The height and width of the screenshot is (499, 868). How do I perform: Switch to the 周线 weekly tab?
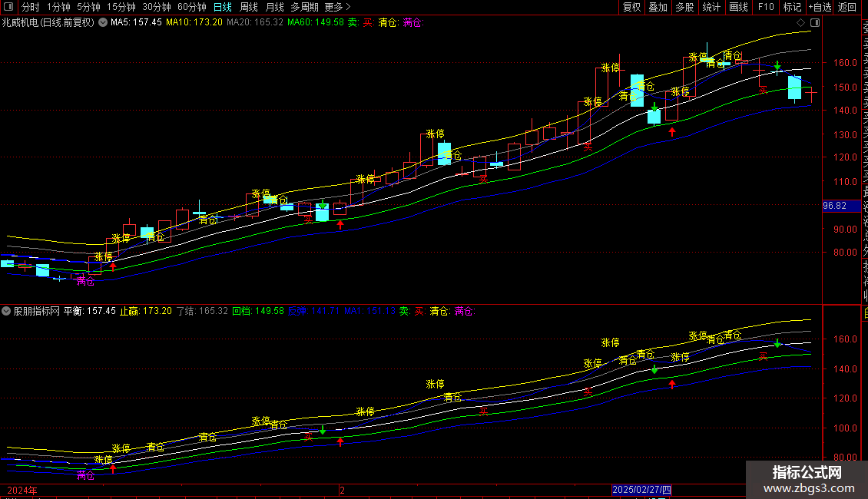point(249,7)
